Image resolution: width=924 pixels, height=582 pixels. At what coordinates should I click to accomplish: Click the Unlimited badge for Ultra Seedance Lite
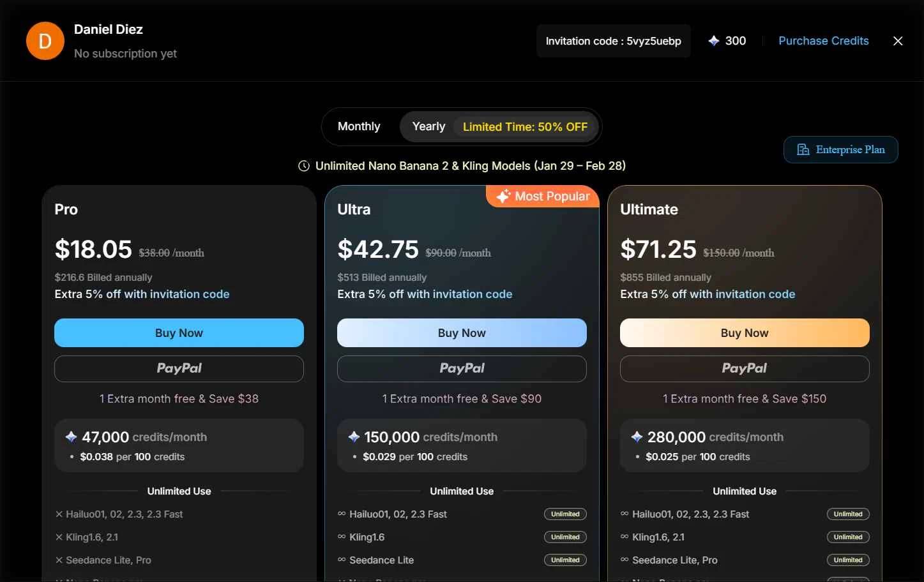click(565, 560)
